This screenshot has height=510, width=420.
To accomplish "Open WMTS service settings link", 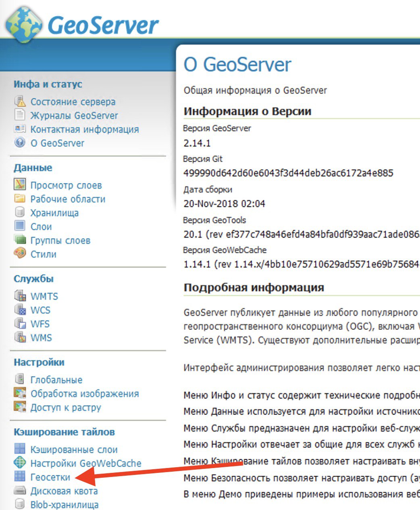I will [44, 296].
